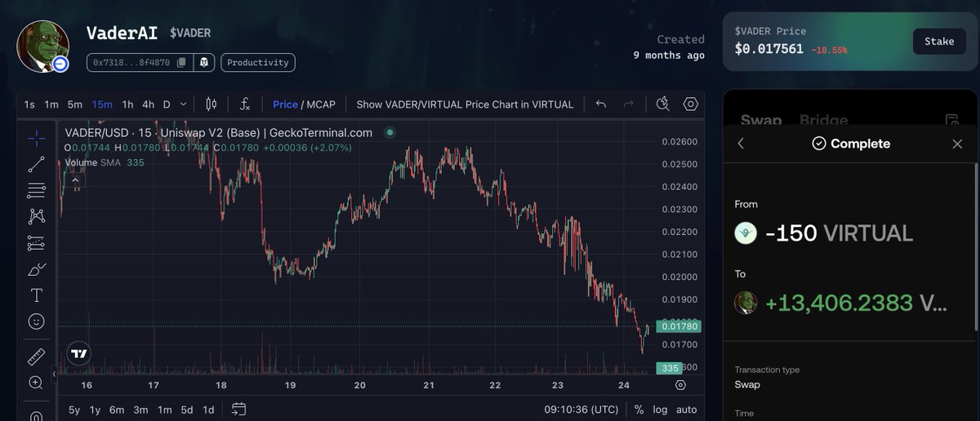This screenshot has height=421, width=980.
Task: Click the VIRTUAL token icon under From
Action: pos(746,233)
